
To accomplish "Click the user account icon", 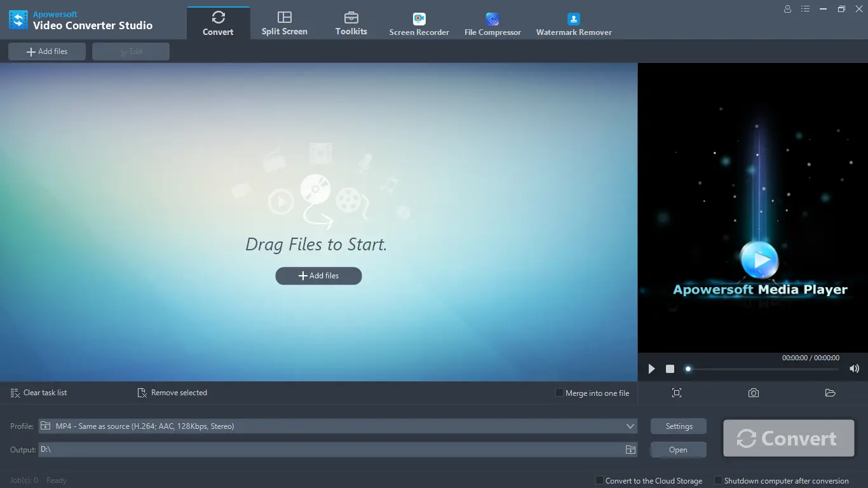I will tap(787, 9).
